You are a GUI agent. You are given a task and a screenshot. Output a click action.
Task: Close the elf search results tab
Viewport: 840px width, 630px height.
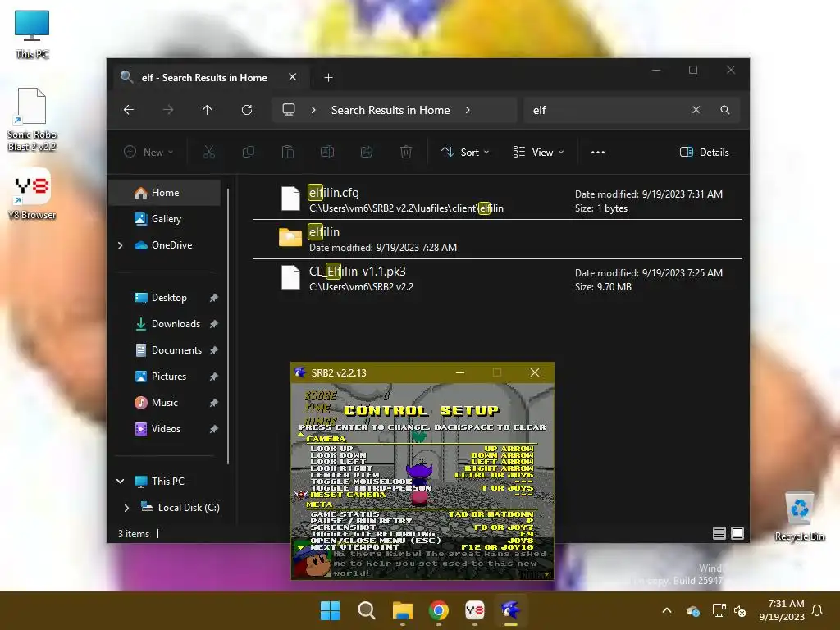click(293, 77)
